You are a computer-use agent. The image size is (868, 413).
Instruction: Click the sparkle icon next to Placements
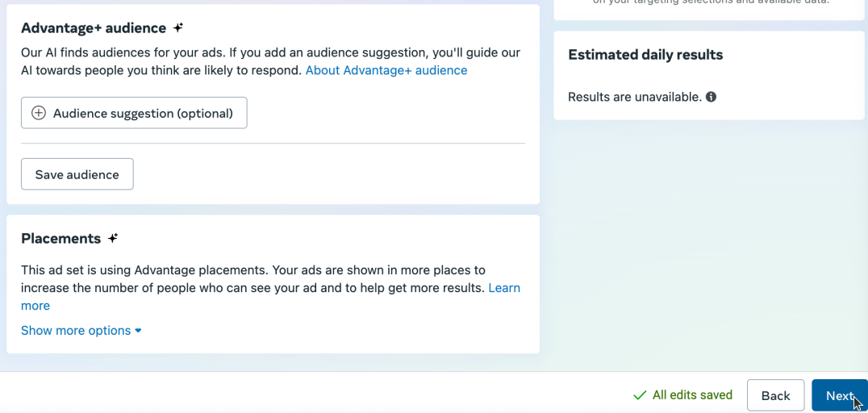113,238
